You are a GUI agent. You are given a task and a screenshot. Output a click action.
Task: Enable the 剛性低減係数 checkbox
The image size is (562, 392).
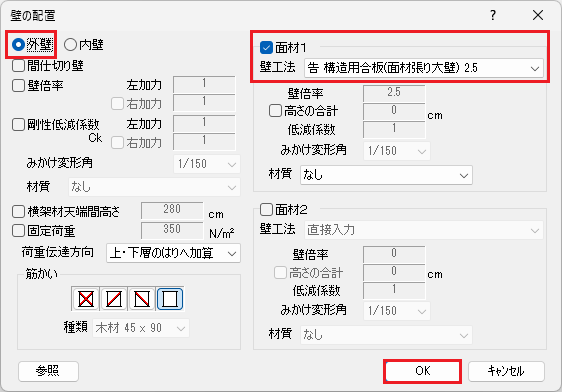18,125
